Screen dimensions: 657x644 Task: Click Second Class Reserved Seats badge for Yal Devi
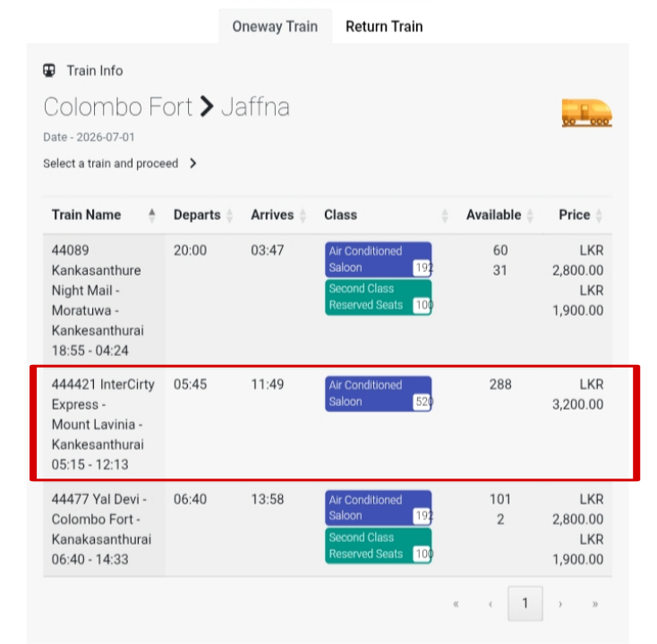click(x=379, y=546)
